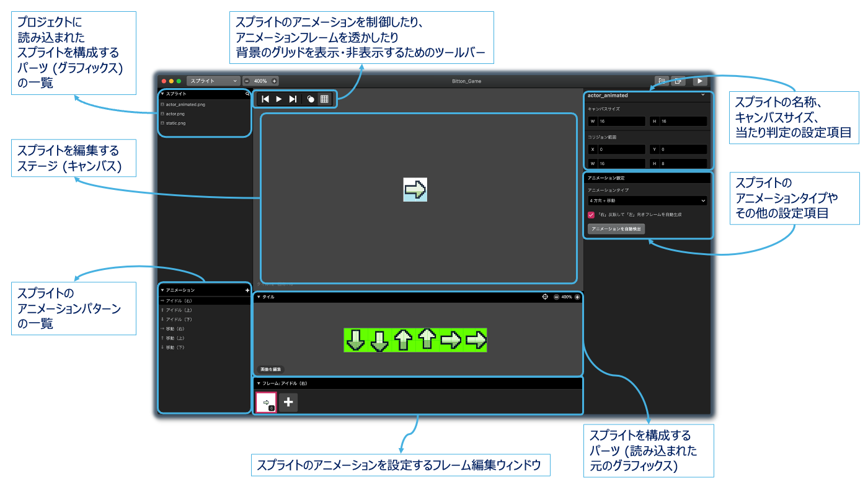Image resolution: width=868 pixels, height=489 pixels.
Task: Uncheck the auto-generate left-facing frames checkbox
Action: pos(591,214)
